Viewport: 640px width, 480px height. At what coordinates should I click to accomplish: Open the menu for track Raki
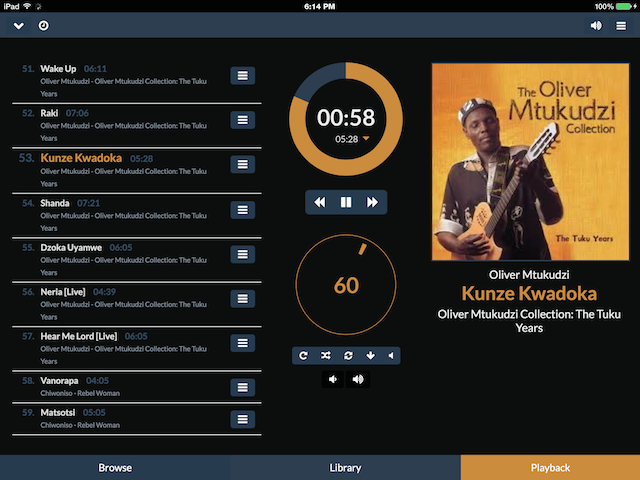(242, 120)
